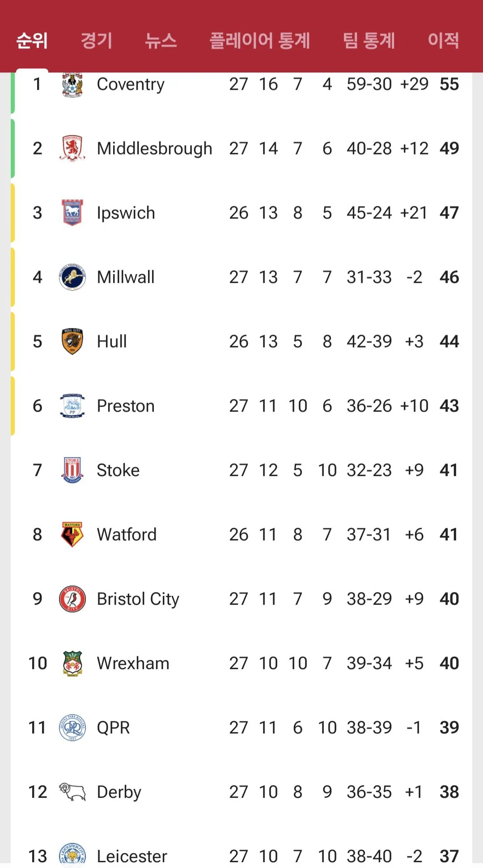This screenshot has height=868, width=483.
Task: Tap the Millwall lion crest
Action: coord(72,277)
